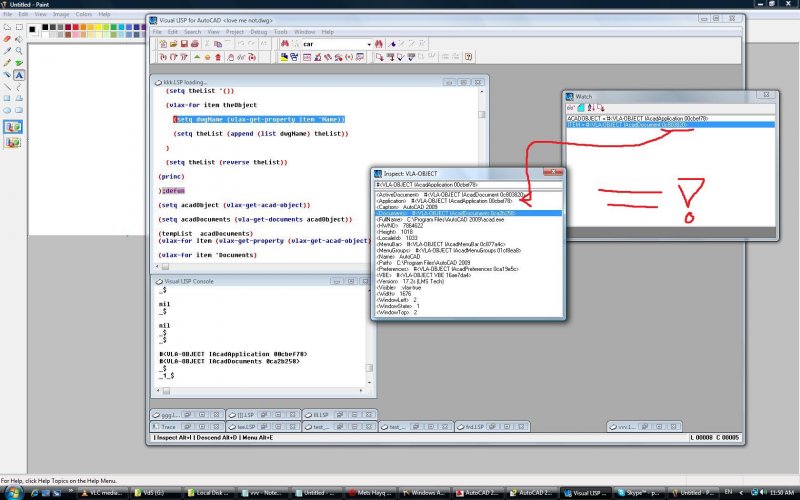Select the Magnifier tool in Paint
The image size is (800, 500).
tap(19, 51)
